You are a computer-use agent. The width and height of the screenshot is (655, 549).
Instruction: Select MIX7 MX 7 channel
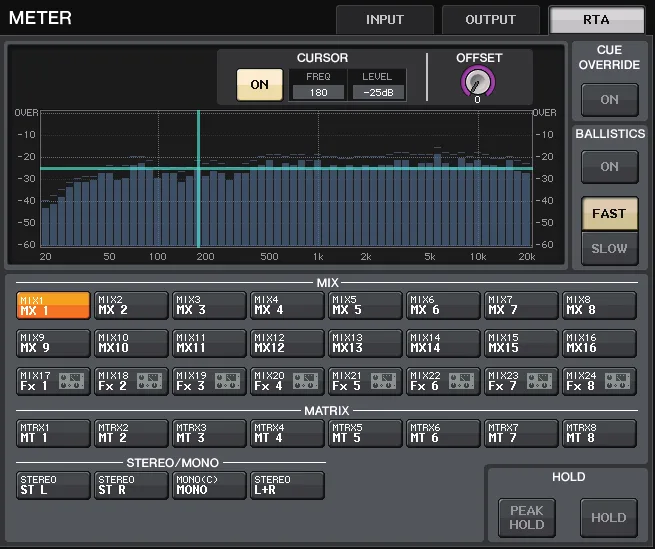coord(521,305)
